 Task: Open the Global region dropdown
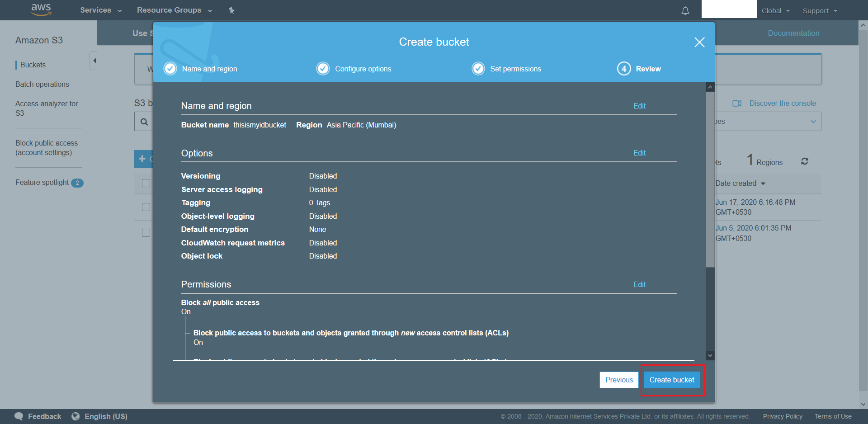pos(775,10)
